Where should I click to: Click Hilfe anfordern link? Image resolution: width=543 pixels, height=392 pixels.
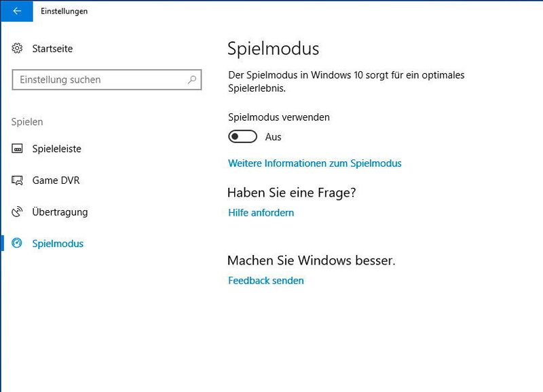[261, 213]
